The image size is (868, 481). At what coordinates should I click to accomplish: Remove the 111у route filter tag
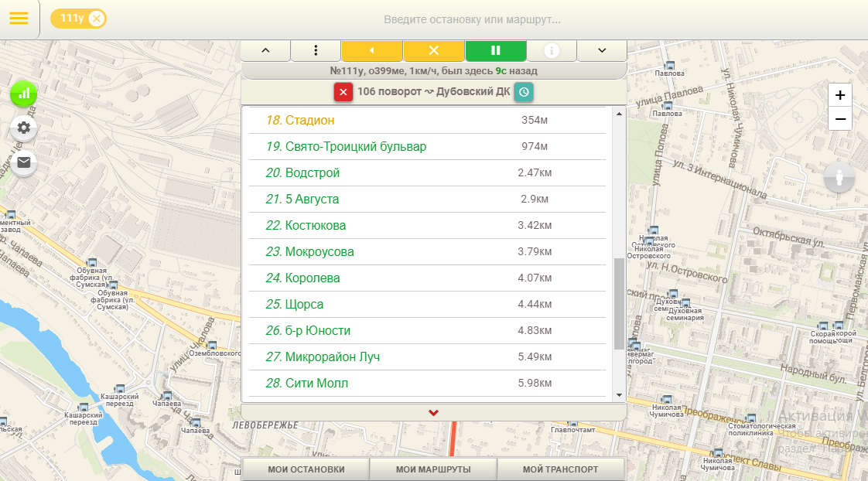point(96,19)
